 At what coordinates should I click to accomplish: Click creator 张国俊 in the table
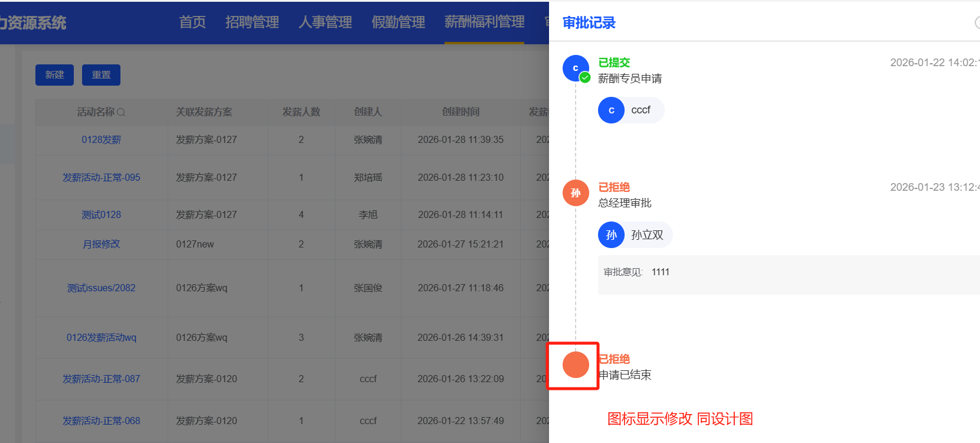tap(368, 288)
